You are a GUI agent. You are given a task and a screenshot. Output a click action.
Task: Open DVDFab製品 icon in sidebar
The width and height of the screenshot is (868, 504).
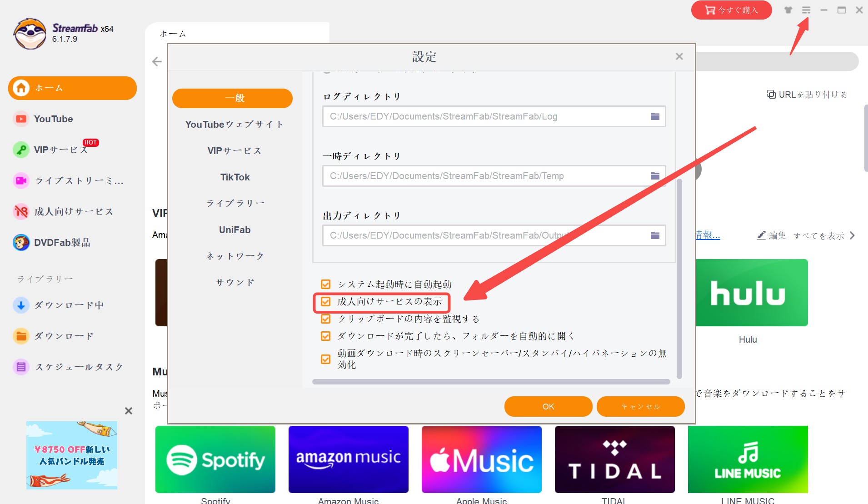(21, 242)
